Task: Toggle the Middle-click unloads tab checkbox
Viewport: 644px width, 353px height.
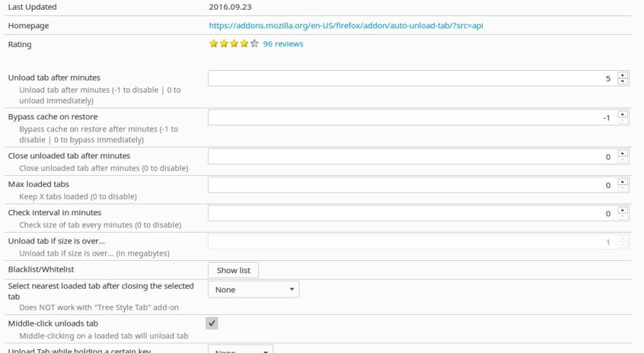Action: pyautogui.click(x=212, y=323)
